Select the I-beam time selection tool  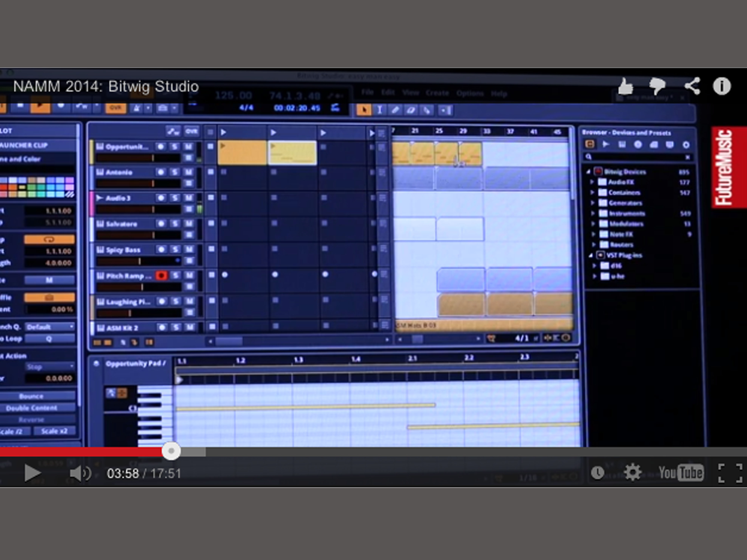[x=380, y=110]
